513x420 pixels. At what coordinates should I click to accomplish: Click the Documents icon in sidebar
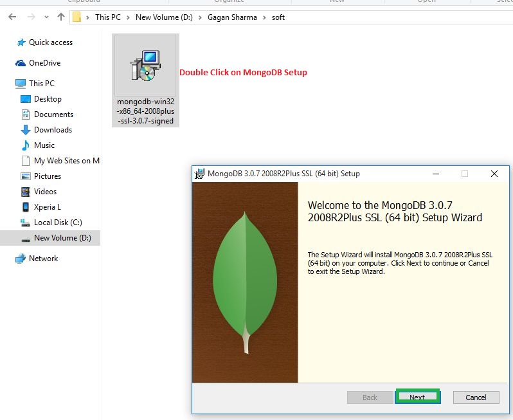pos(26,114)
